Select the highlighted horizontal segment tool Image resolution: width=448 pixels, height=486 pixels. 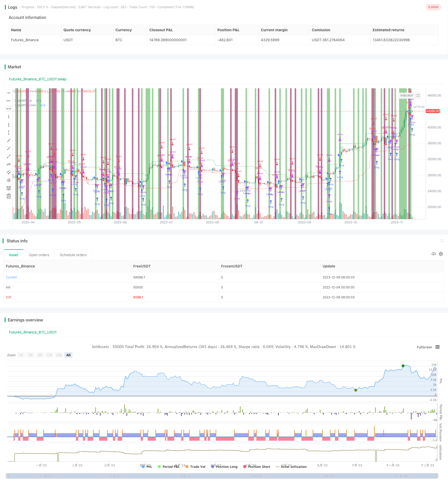(x=9, y=109)
